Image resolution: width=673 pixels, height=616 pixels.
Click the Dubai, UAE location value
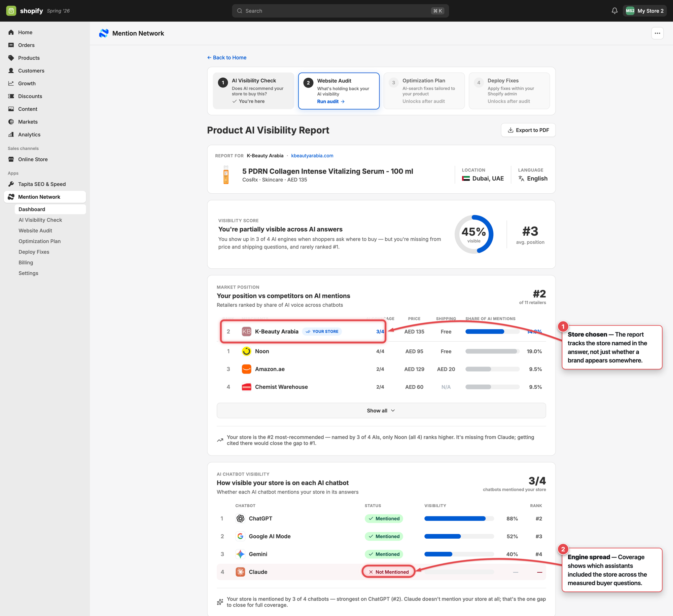click(x=488, y=179)
